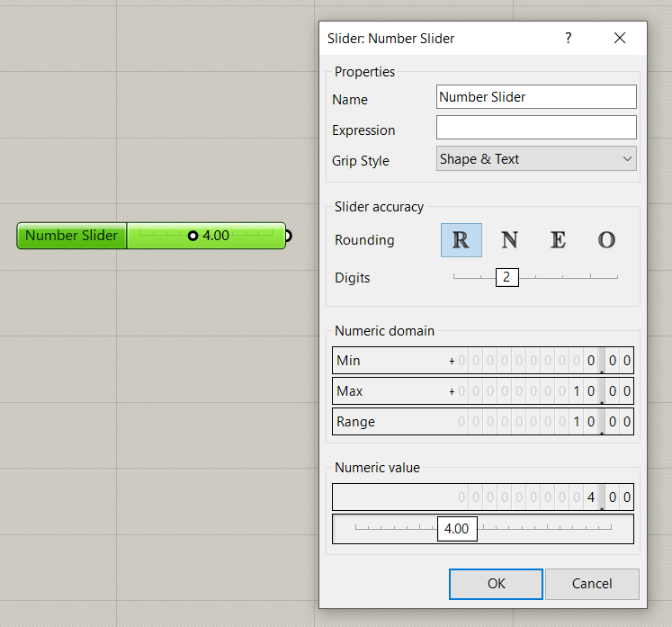Click the dialog help question mark
Image resolution: width=672 pixels, height=627 pixels.
click(x=569, y=38)
